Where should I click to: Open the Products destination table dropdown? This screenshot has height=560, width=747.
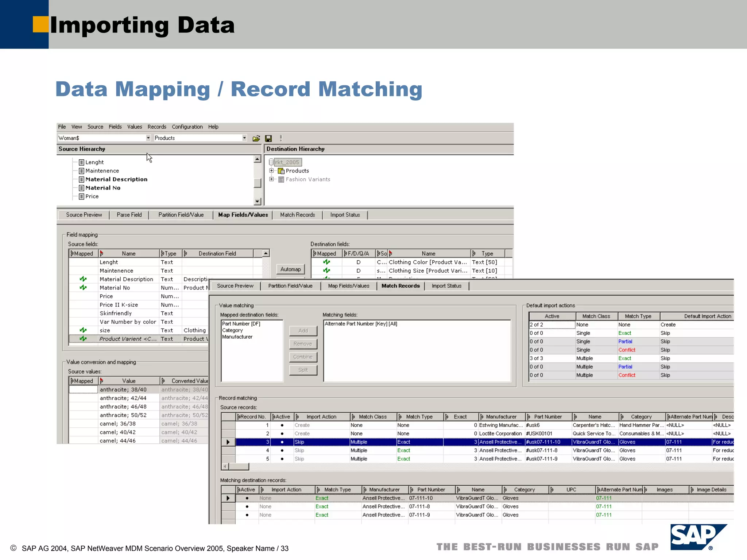244,138
